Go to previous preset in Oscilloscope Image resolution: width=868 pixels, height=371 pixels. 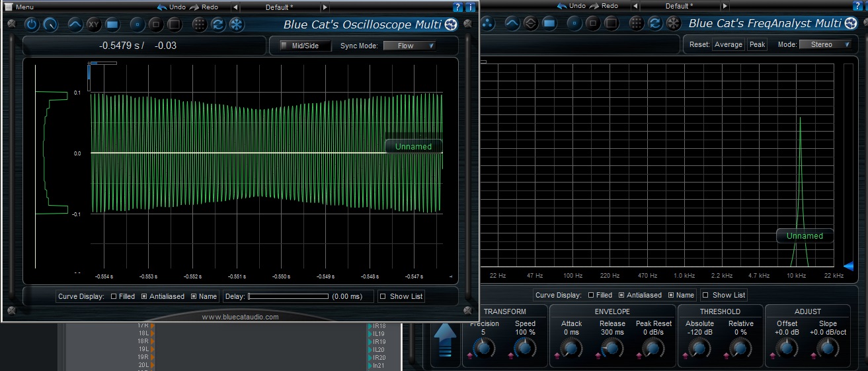pyautogui.click(x=236, y=7)
